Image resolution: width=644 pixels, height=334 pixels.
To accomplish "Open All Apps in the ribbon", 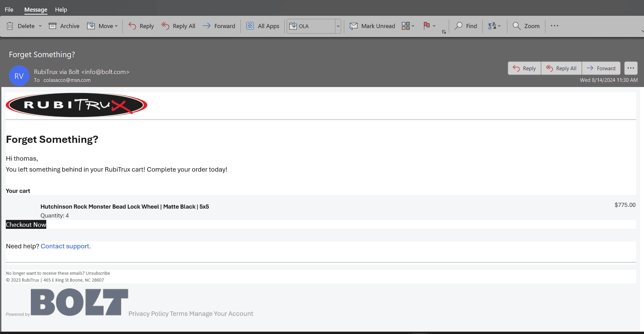I will click(263, 26).
